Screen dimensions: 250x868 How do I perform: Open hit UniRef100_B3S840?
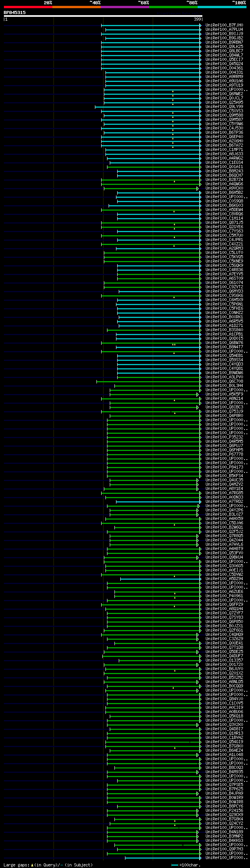pyautogui.click(x=224, y=330)
